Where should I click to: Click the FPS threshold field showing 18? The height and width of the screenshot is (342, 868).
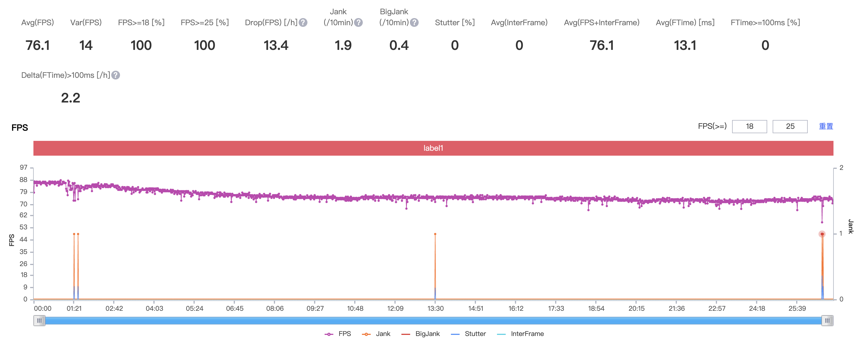tap(749, 126)
